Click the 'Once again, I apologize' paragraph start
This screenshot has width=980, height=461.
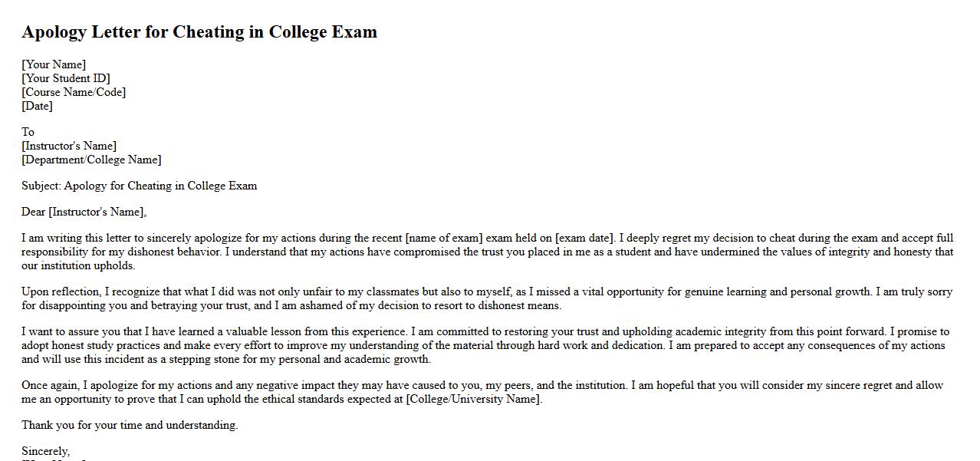pos(84,385)
